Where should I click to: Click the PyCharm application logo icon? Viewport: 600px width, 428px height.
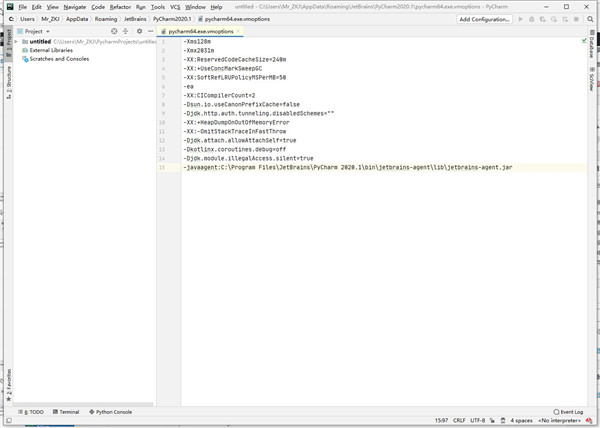[x=10, y=7]
